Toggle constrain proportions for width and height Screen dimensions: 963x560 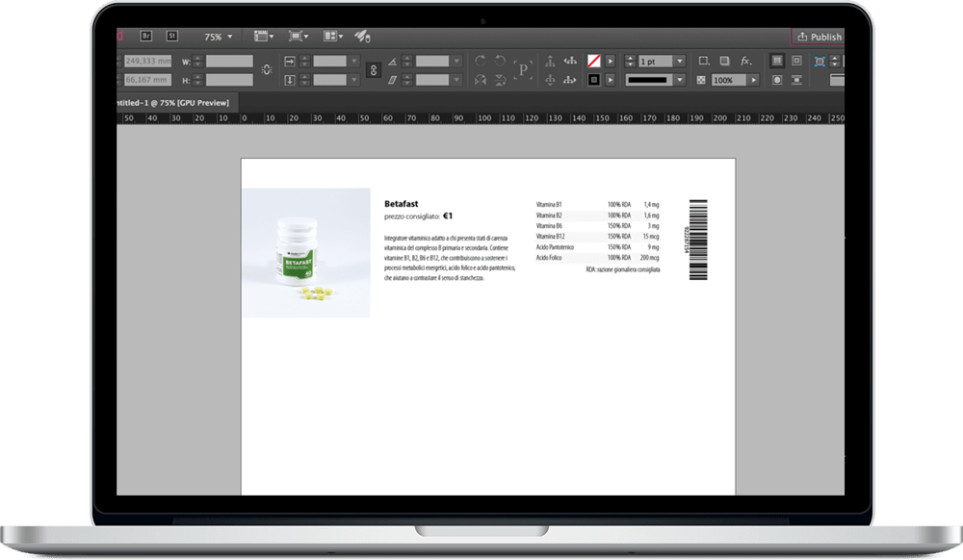[x=267, y=70]
